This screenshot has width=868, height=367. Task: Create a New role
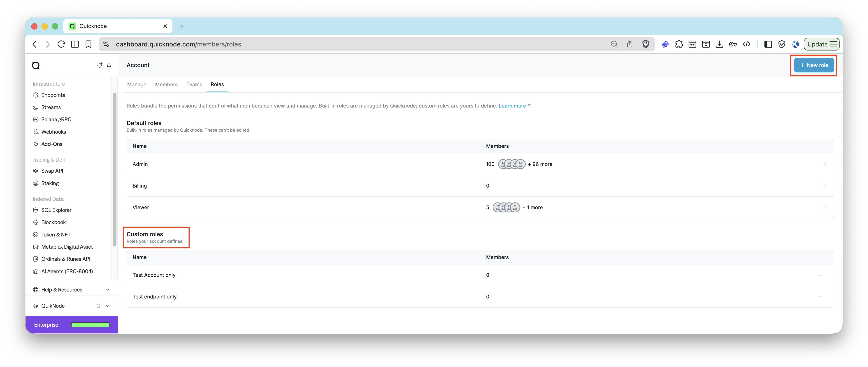[x=813, y=65]
